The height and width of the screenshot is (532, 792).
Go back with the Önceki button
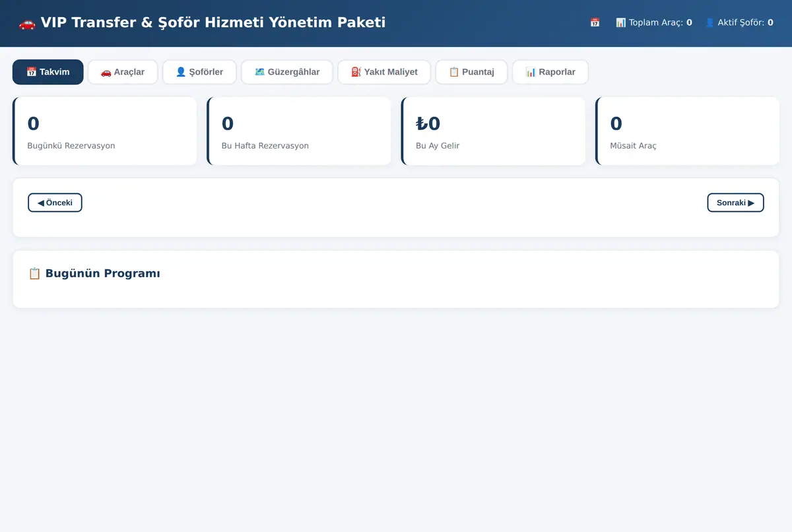[55, 203]
